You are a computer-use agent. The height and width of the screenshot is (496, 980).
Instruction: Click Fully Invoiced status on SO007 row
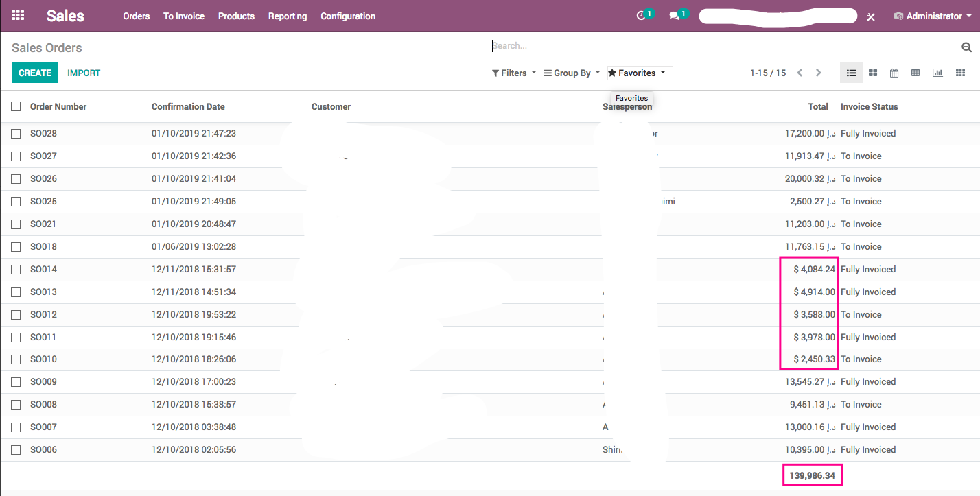[868, 427]
